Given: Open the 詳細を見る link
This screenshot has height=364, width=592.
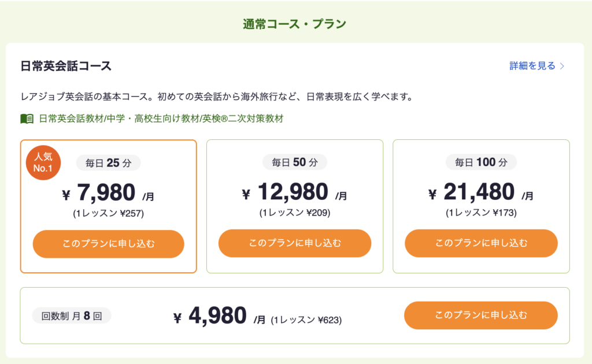Looking at the screenshot, I should coord(532,66).
